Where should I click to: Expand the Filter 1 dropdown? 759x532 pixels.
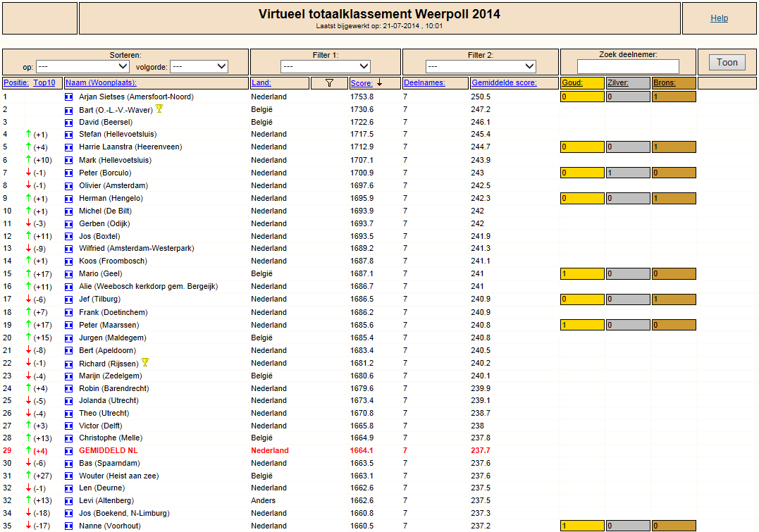coord(326,66)
